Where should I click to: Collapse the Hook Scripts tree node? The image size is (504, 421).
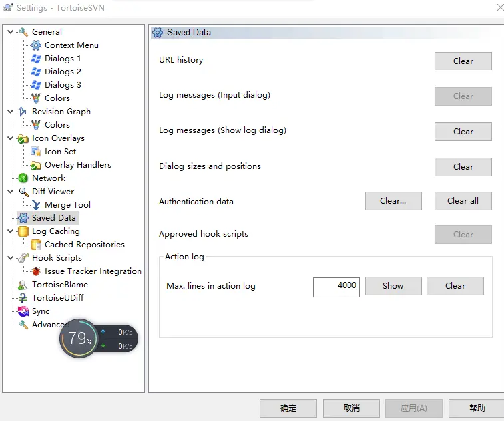[10, 258]
